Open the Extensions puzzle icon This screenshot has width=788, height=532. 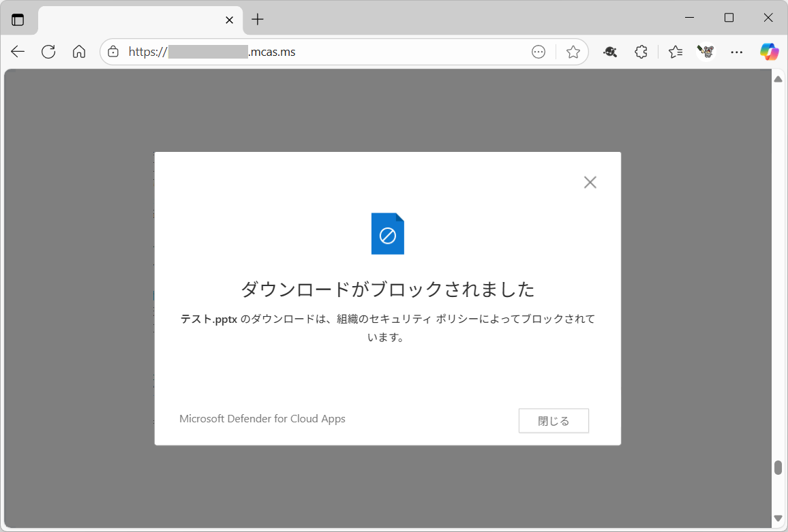click(641, 52)
